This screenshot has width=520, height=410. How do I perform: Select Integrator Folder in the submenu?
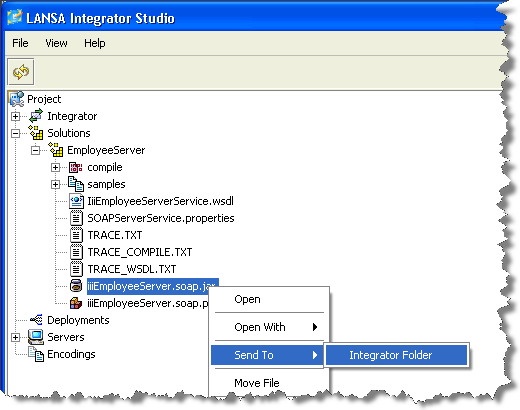tap(397, 355)
